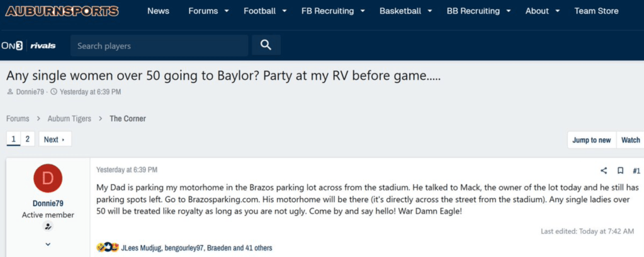The width and height of the screenshot is (644, 257).
Task: Click Donnie79's avatar circle
Action: coord(47,179)
